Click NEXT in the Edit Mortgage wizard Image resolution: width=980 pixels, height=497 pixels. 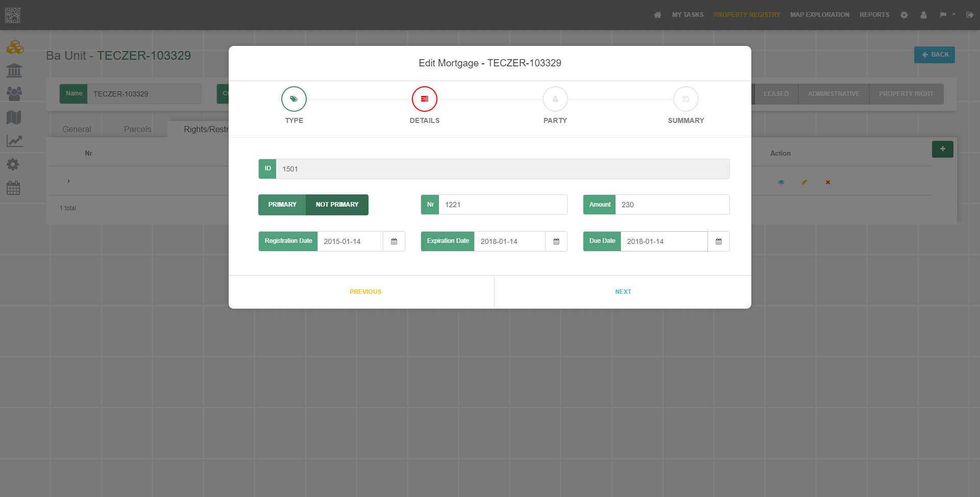coord(623,291)
